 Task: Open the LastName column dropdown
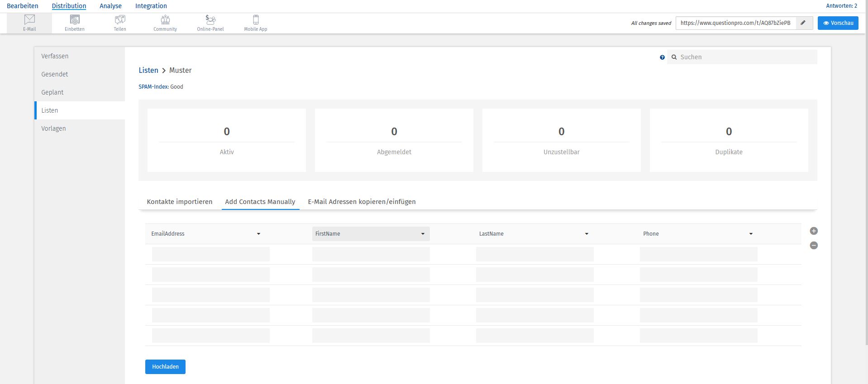(587, 234)
